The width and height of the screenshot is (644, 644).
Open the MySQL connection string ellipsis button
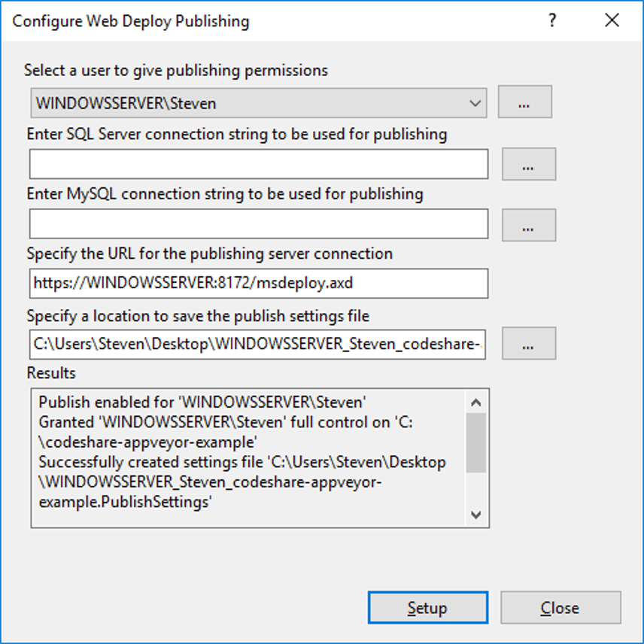point(528,224)
